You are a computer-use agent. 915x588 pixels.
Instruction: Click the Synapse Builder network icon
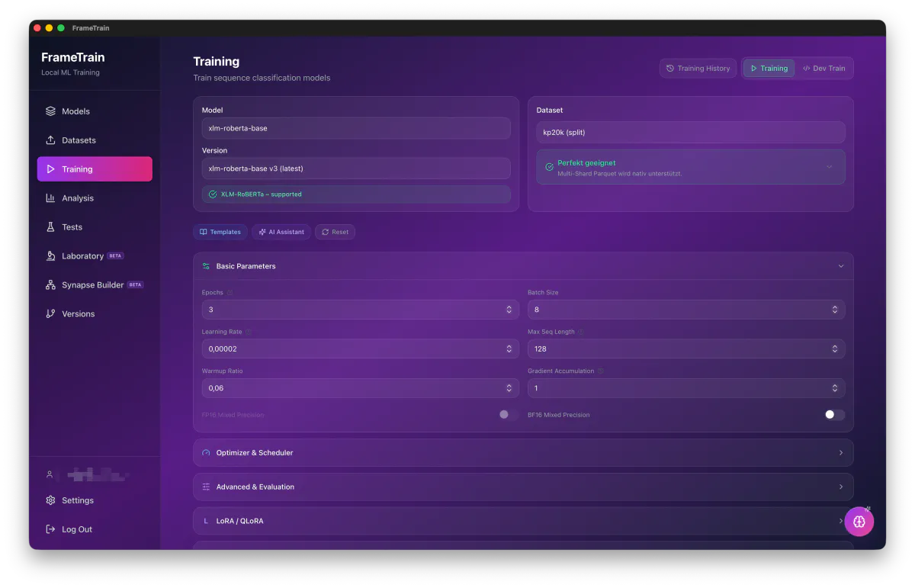pyautogui.click(x=50, y=284)
